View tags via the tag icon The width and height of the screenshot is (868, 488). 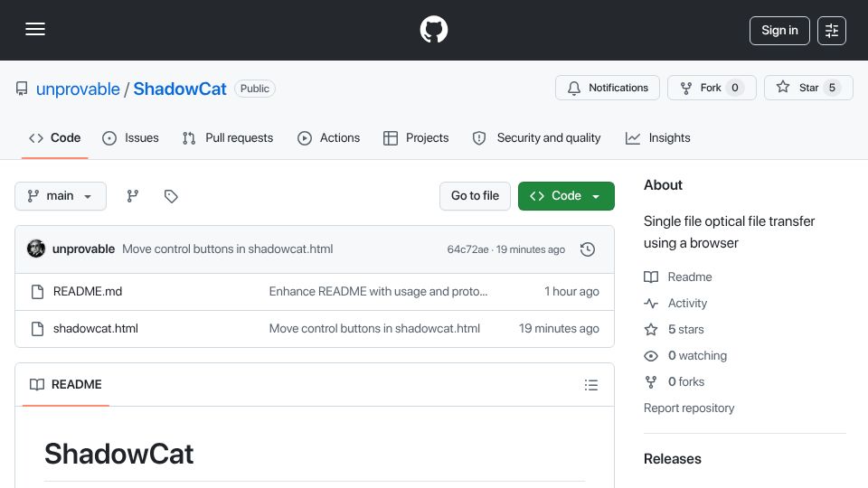[x=171, y=196]
